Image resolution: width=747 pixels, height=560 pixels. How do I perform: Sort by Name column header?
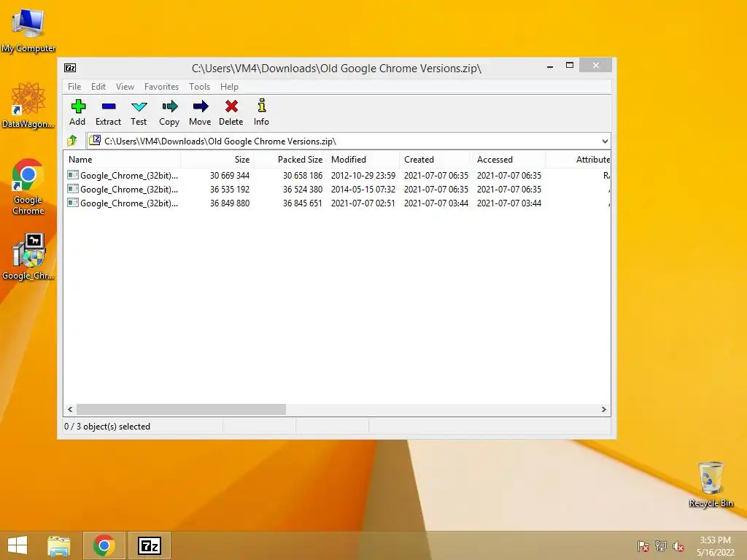click(122, 160)
